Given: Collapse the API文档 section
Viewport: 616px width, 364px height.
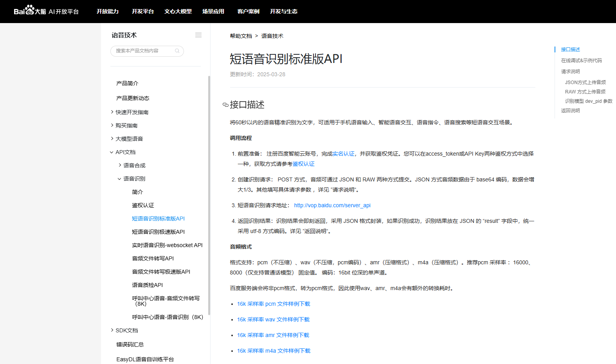Looking at the screenshot, I should coord(112,152).
